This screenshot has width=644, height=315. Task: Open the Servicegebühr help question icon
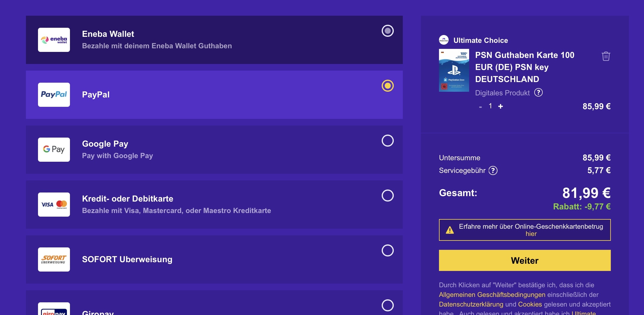click(493, 170)
